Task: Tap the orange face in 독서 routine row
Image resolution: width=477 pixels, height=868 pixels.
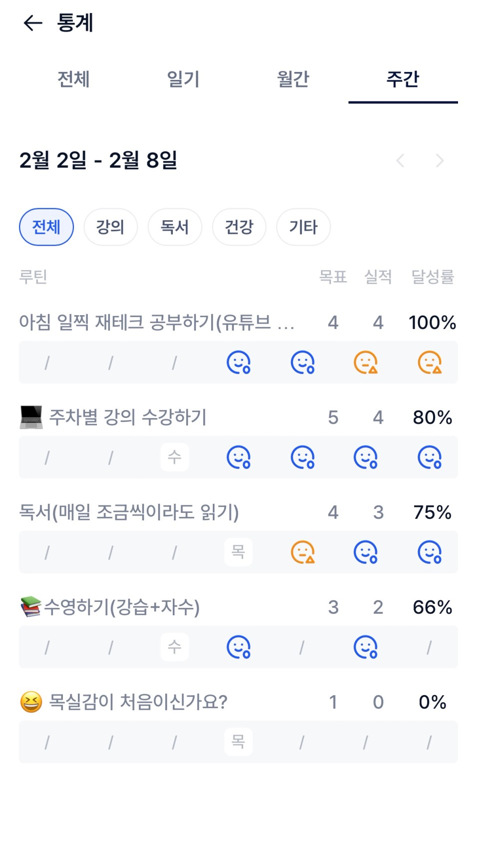Action: point(302,552)
